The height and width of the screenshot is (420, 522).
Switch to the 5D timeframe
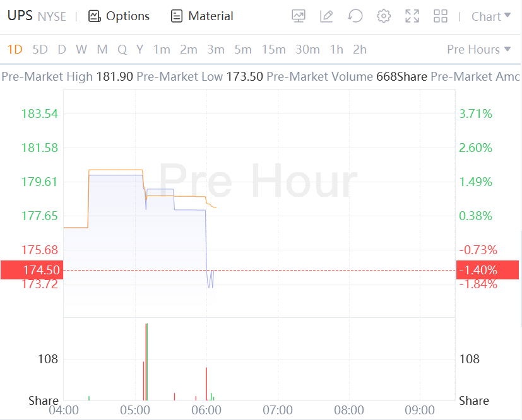[40, 49]
